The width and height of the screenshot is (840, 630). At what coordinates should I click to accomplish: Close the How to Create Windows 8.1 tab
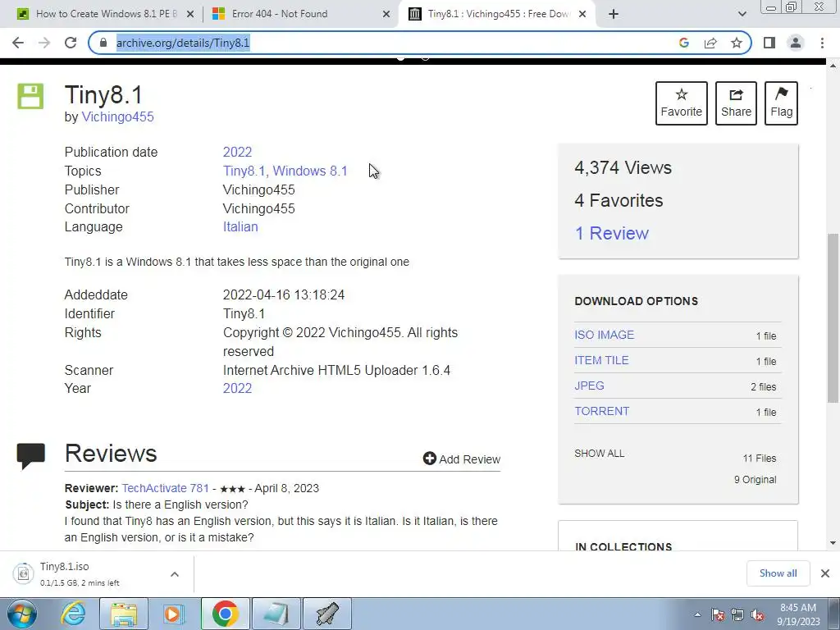[x=190, y=14]
